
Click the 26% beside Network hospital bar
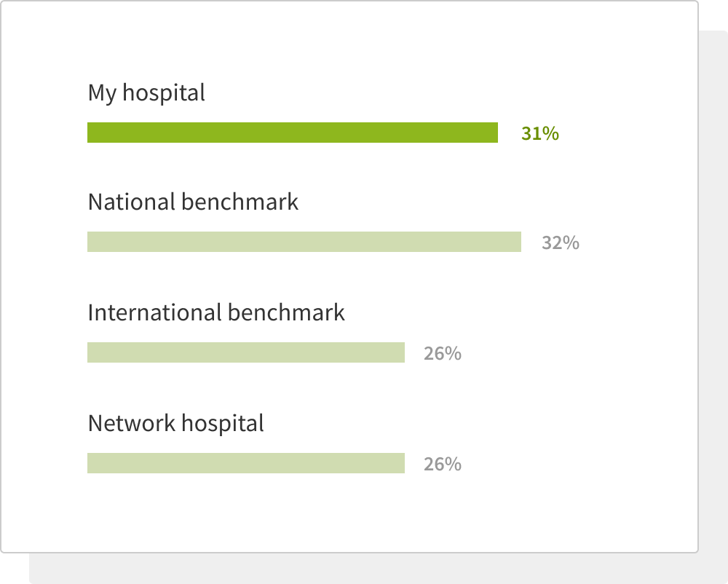click(x=443, y=465)
